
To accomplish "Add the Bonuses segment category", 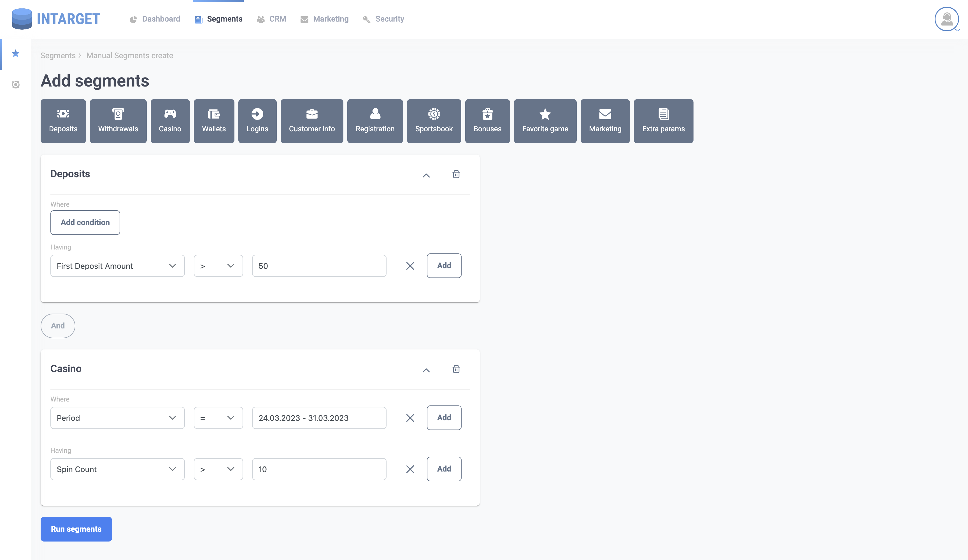I will [x=487, y=121].
